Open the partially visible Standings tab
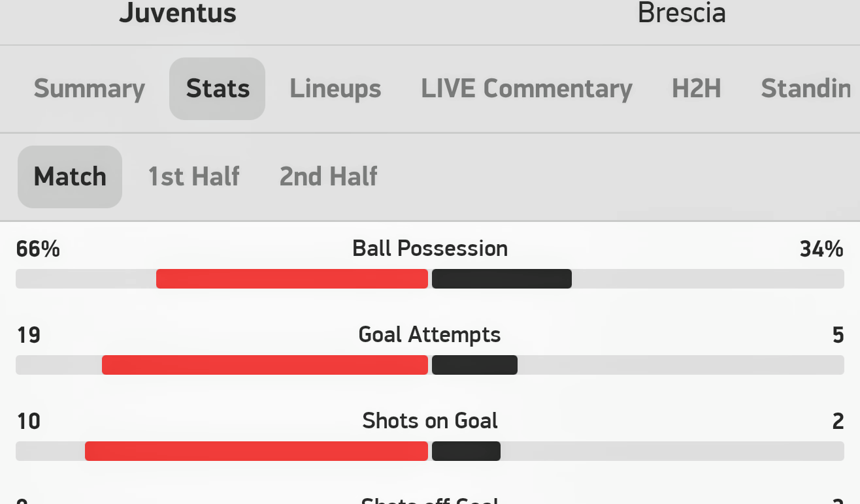 click(x=806, y=89)
